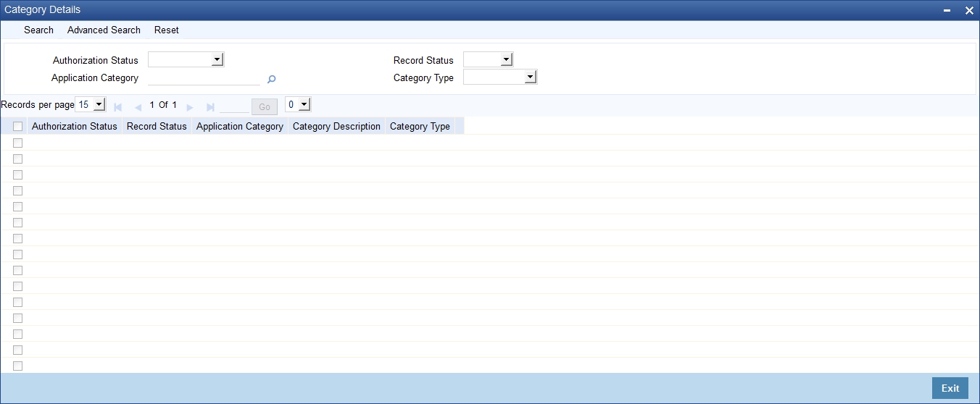Click the page number field before Go

click(233, 106)
